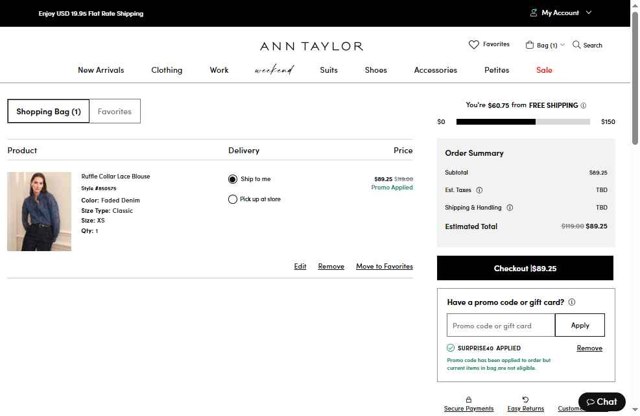
Task: Click the free shipping info icon
Action: [x=583, y=105]
